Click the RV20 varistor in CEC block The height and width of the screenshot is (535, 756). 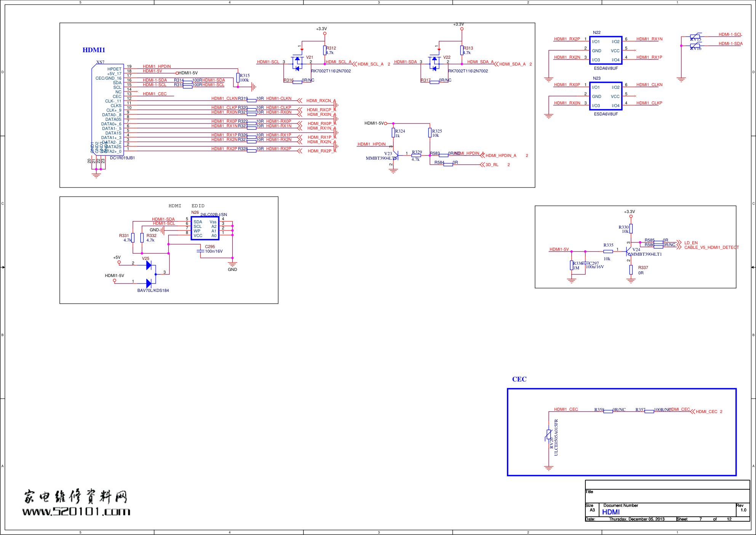pos(549,435)
